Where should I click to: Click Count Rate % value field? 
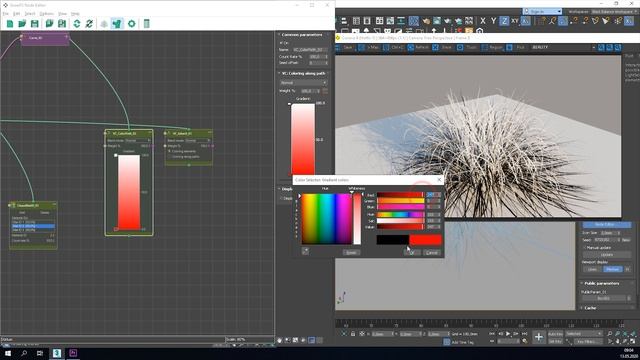point(318,56)
